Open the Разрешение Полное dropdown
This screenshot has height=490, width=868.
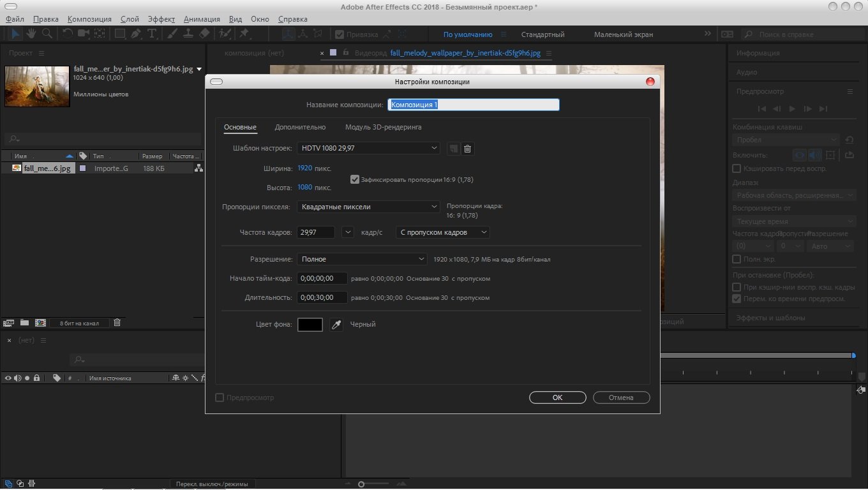click(362, 259)
